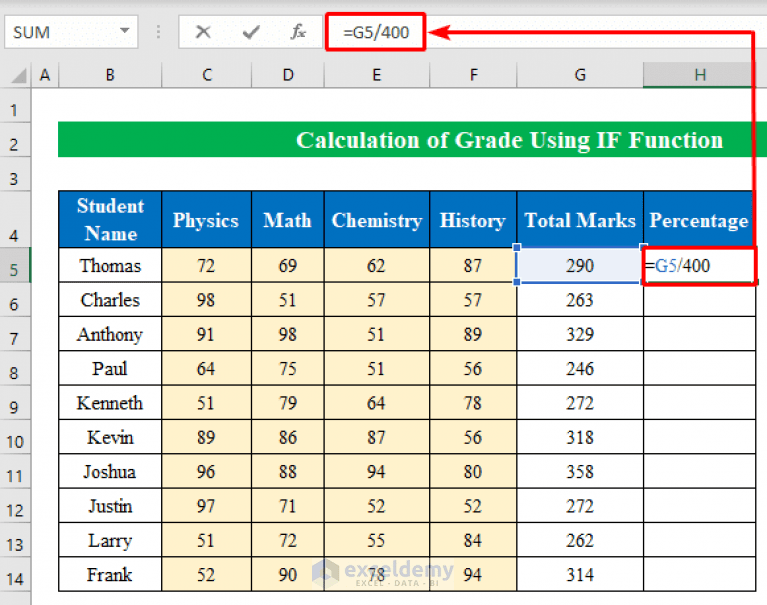Click the Total Marks header cell
Screen dimensions: 767x605
pyautogui.click(x=580, y=220)
